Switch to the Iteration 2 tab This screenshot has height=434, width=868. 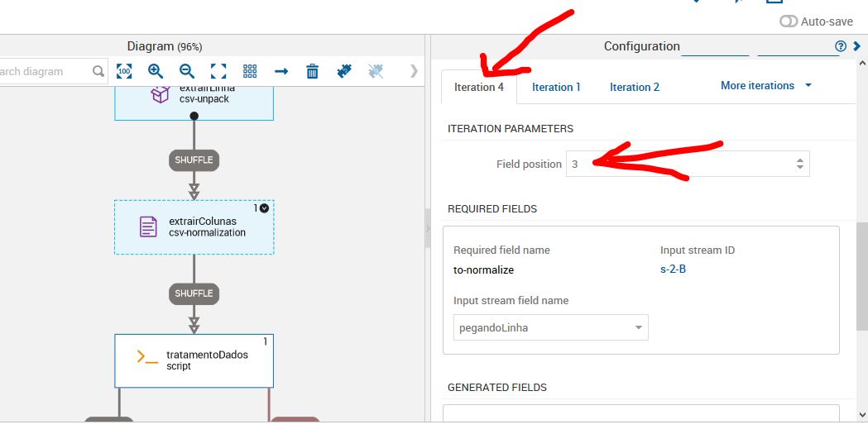click(635, 87)
